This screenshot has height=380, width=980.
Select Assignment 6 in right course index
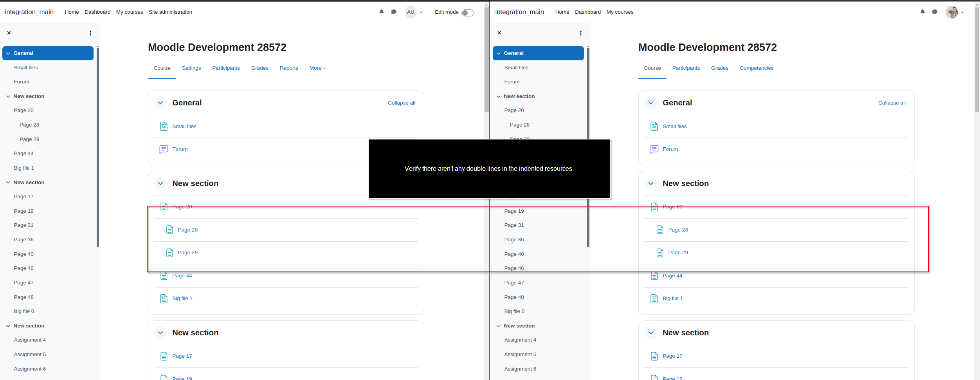[520, 369]
